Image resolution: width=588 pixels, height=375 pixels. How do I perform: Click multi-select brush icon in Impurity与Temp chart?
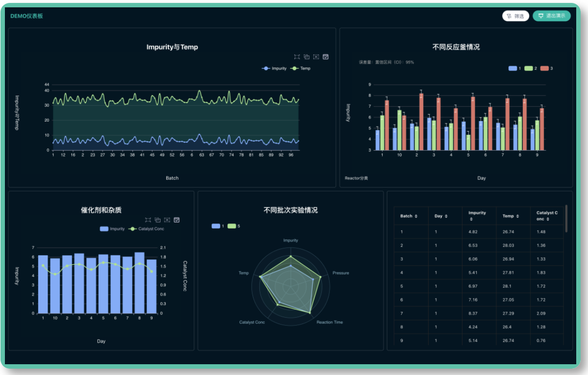(307, 57)
